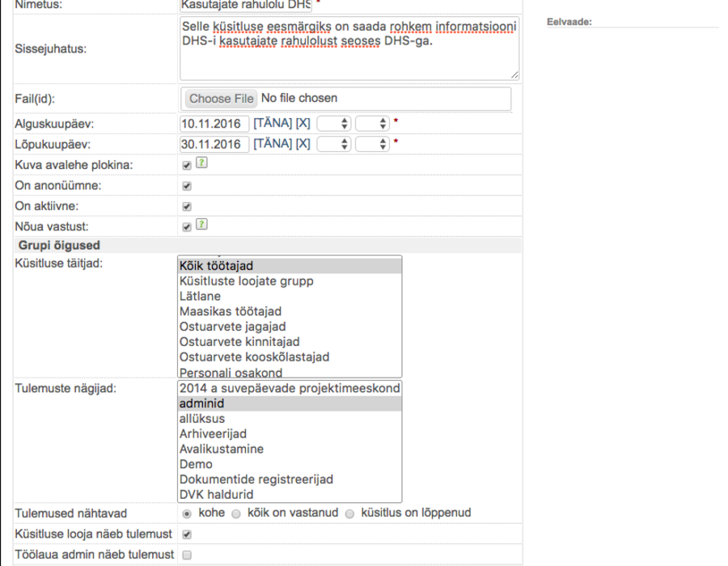This screenshot has width=728, height=566.
Task: Select 'adminid' in Tulemuste nägijad list
Action: point(290,403)
